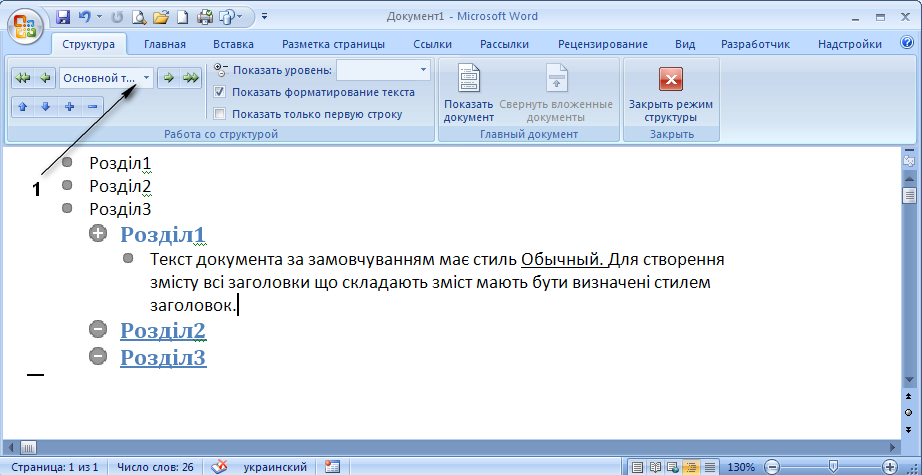Open Word Help question mark icon
The height and width of the screenshot is (475, 922).
906,43
